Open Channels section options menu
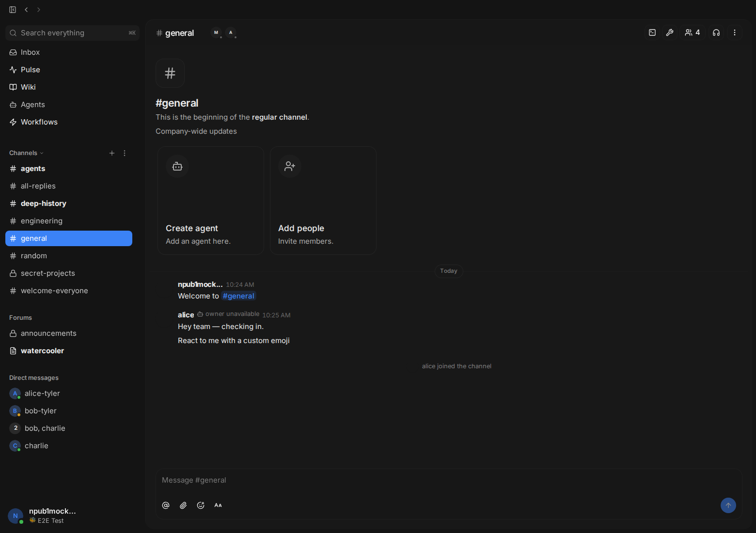This screenshot has width=756, height=533. (125, 153)
